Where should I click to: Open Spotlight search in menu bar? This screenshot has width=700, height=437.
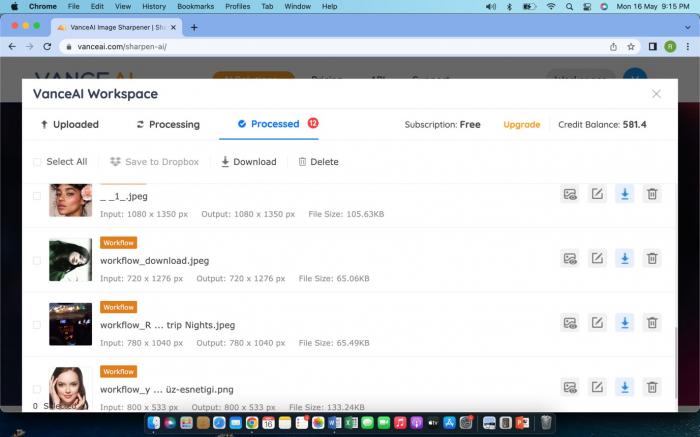569,6
